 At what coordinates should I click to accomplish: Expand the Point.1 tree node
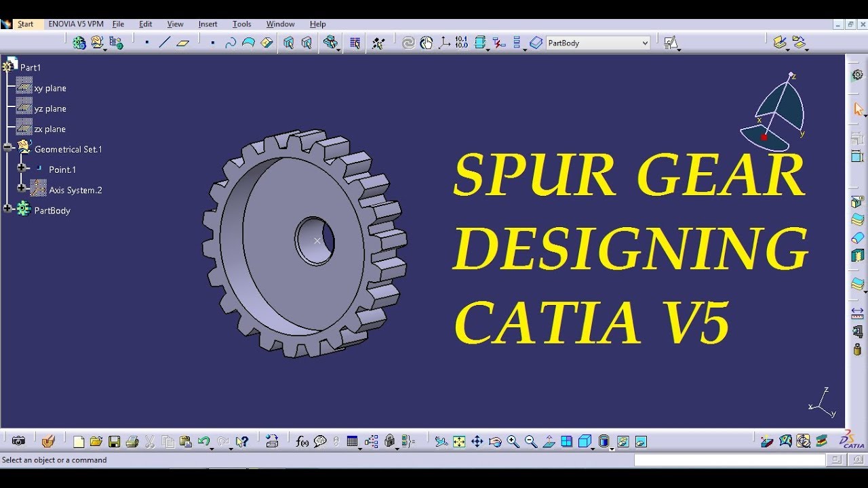[x=22, y=167]
